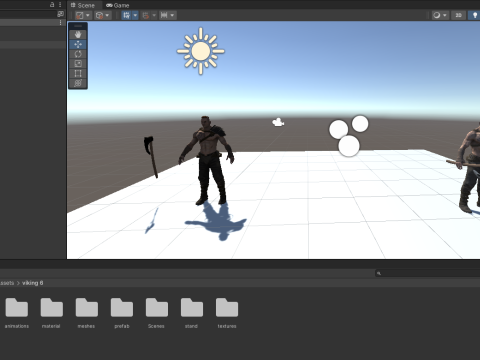Viewport: 480px width, 360px height.
Task: Open the textures folder
Action: [x=227, y=313]
